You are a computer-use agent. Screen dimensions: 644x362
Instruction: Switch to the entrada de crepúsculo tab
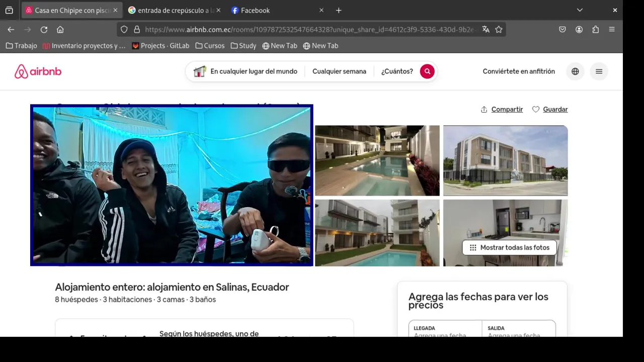point(174,10)
